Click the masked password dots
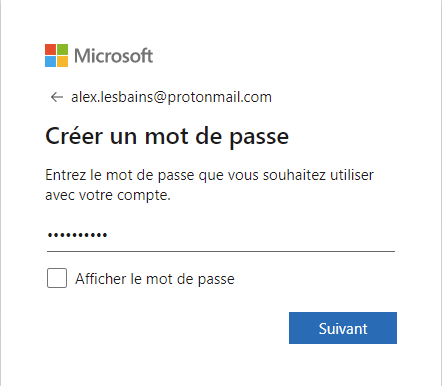 pyautogui.click(x=77, y=235)
